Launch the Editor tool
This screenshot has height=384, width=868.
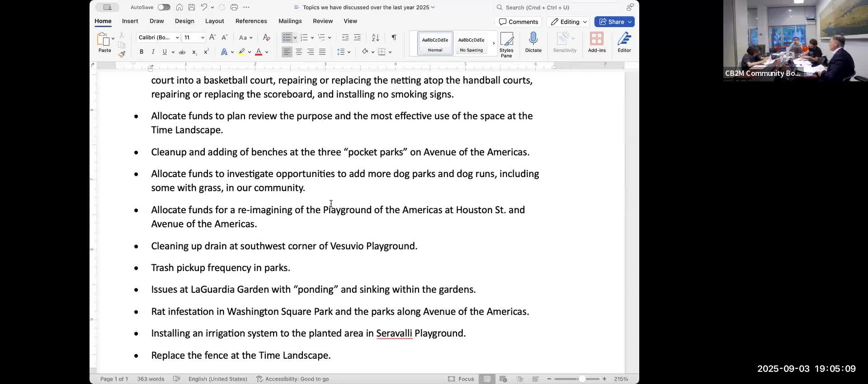click(x=624, y=42)
